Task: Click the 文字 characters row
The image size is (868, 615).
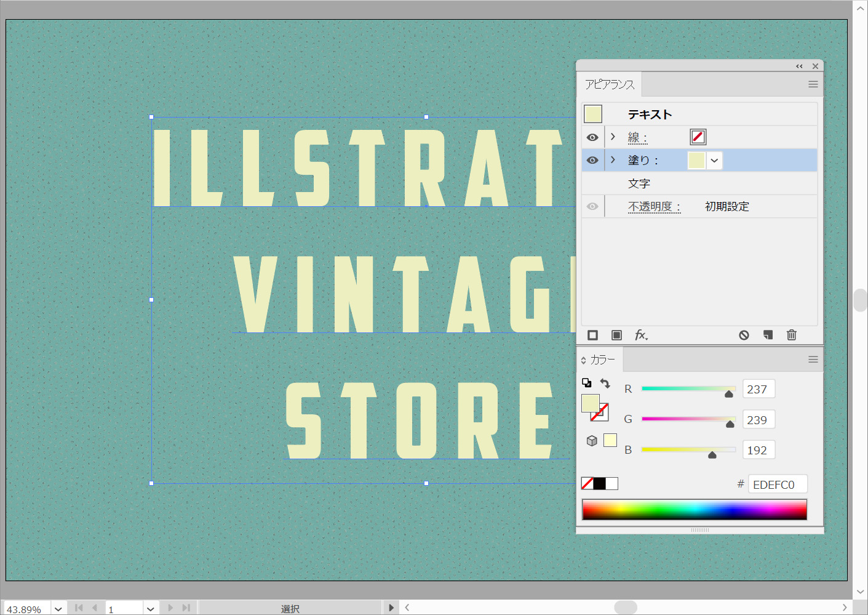Action: [639, 183]
